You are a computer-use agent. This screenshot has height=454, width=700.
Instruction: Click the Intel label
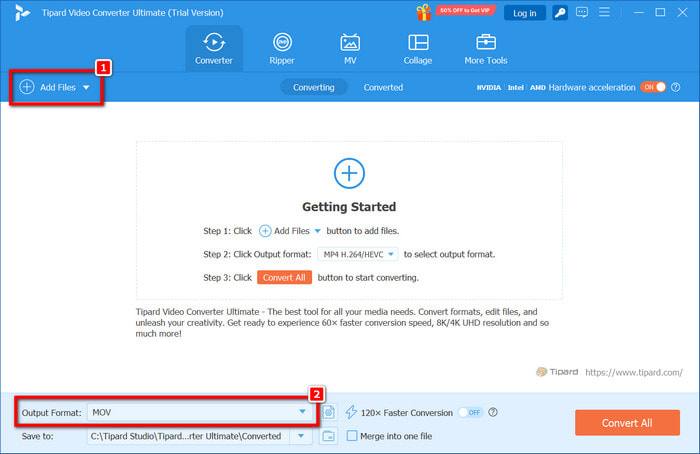pos(515,87)
